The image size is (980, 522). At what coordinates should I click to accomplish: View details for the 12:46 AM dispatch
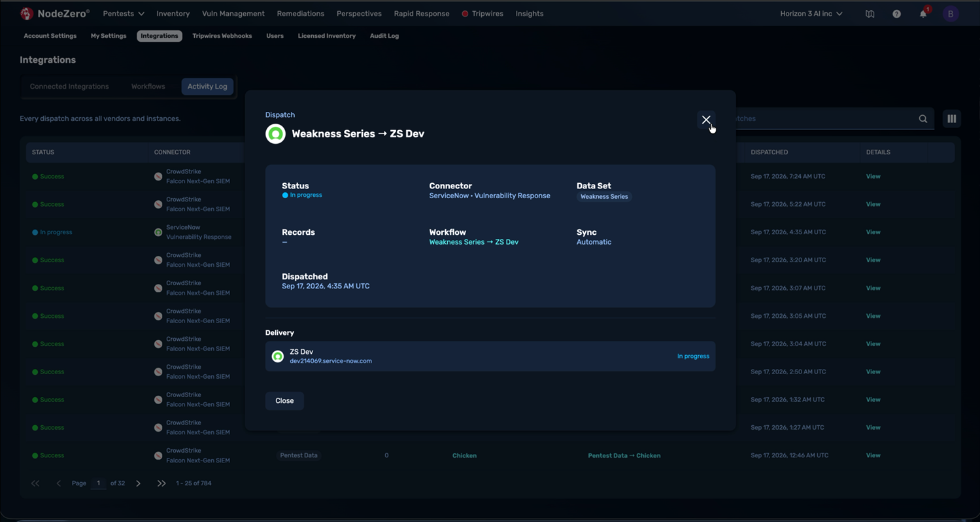(x=873, y=456)
